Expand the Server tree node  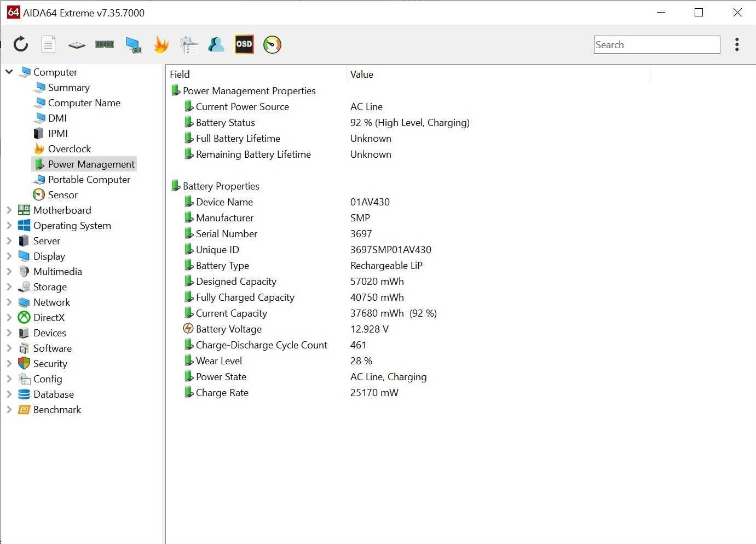9,240
